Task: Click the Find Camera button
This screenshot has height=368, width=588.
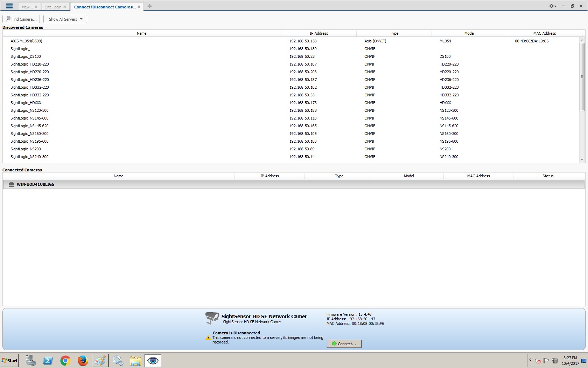Action: coord(21,19)
